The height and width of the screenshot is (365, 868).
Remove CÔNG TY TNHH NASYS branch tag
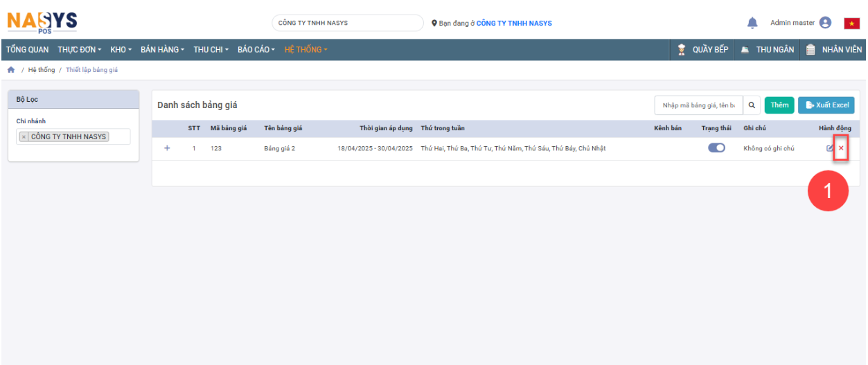[24, 137]
